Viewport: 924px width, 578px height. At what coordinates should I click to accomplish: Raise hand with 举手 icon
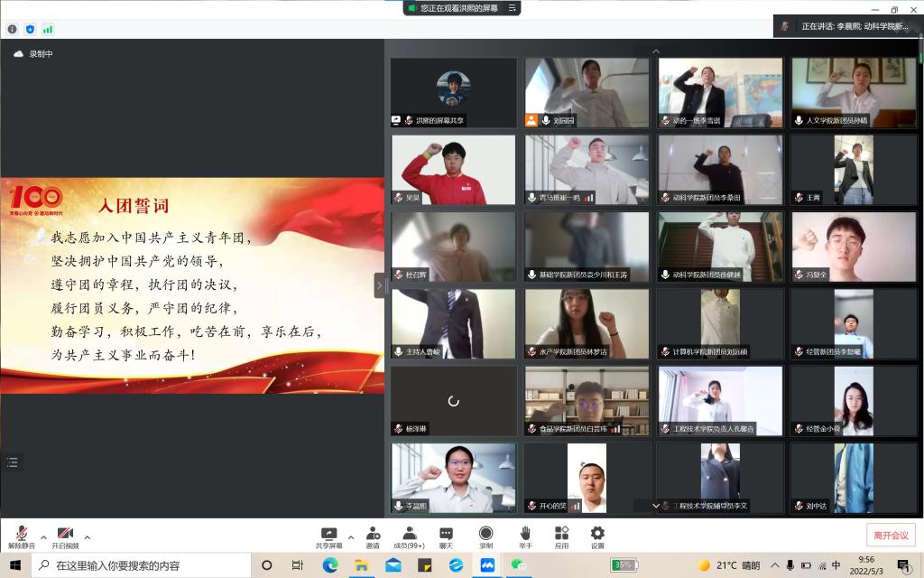tap(524, 536)
